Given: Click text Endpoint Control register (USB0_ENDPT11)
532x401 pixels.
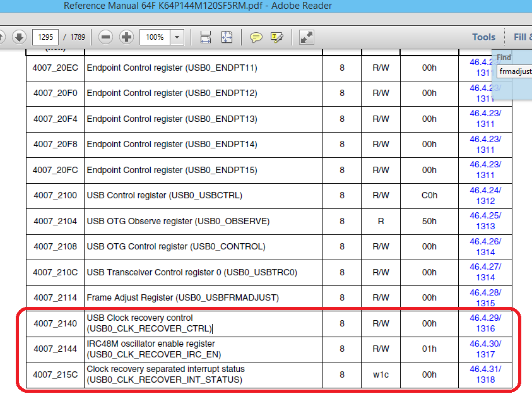Looking at the screenshot, I should point(172,68).
